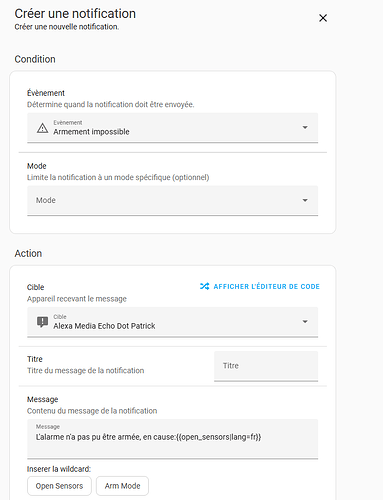Open the Évènement dropdown arrow

[x=305, y=128]
